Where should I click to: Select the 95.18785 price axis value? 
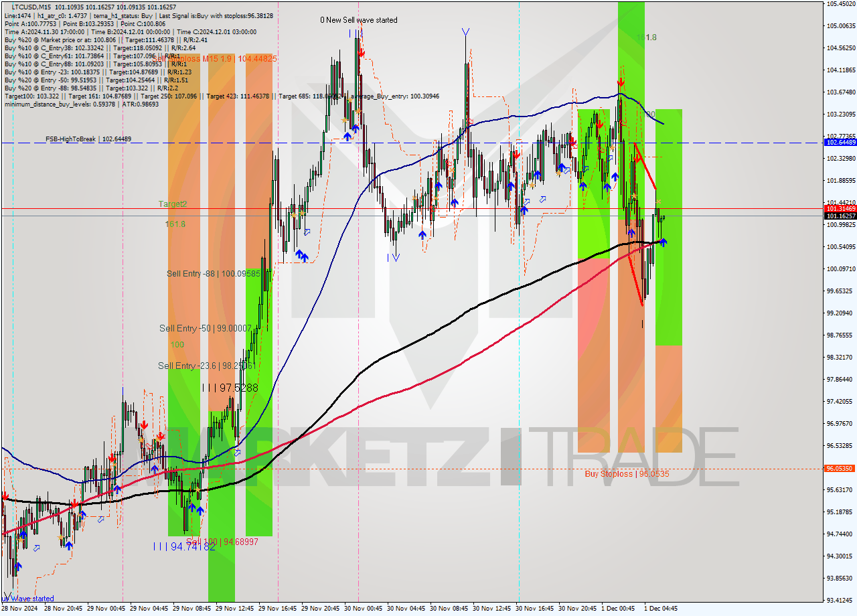(x=840, y=512)
